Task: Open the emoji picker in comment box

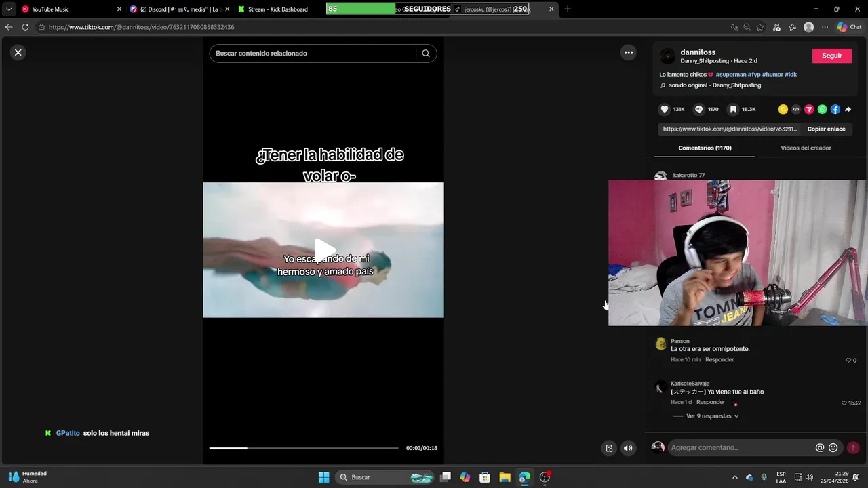Action: pos(833,447)
